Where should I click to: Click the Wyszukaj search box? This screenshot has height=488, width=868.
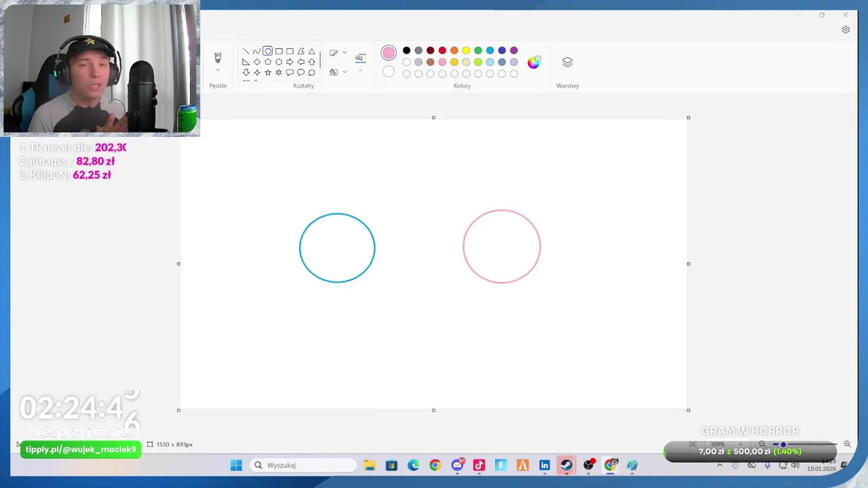[303, 465]
